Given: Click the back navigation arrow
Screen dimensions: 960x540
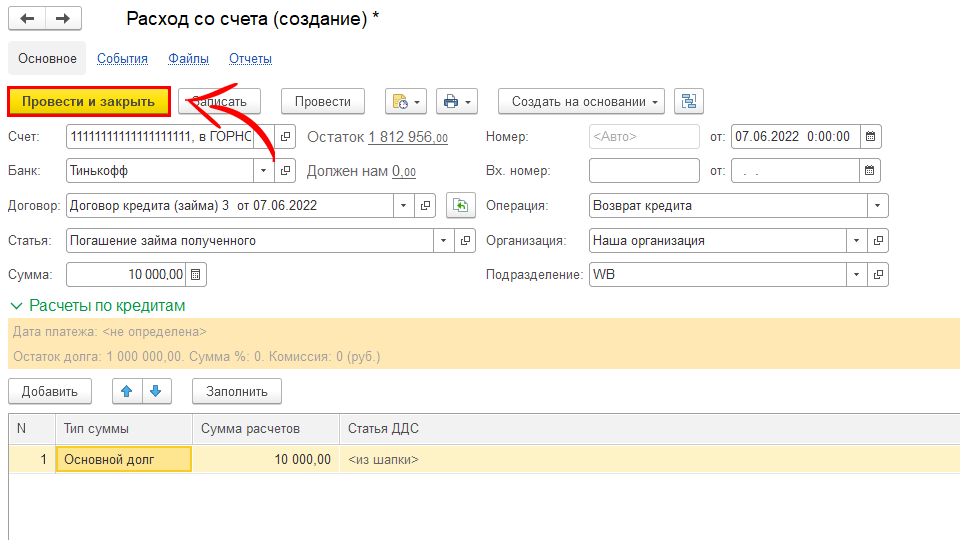Looking at the screenshot, I should 27,19.
